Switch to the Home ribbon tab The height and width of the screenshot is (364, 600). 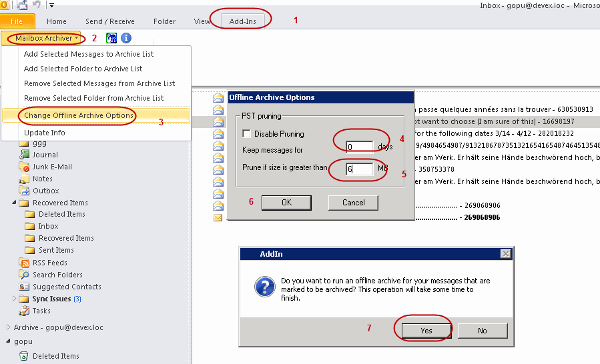coord(57,21)
